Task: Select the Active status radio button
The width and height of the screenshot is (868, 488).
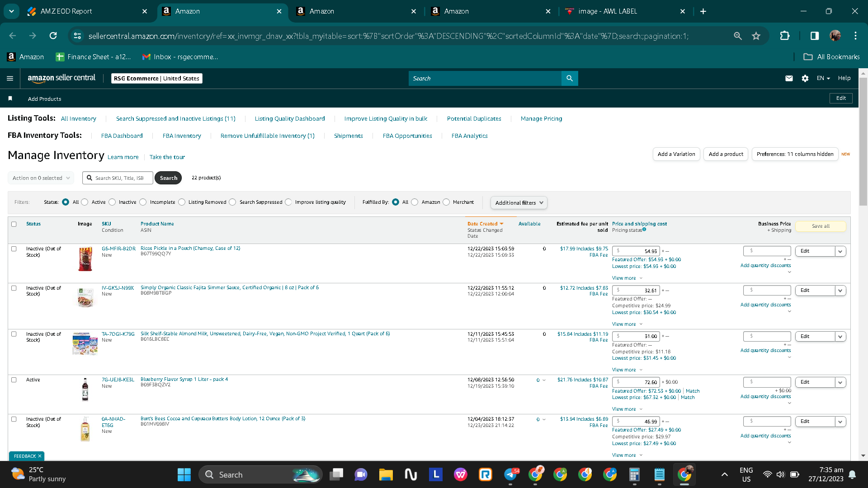Action: (x=85, y=202)
